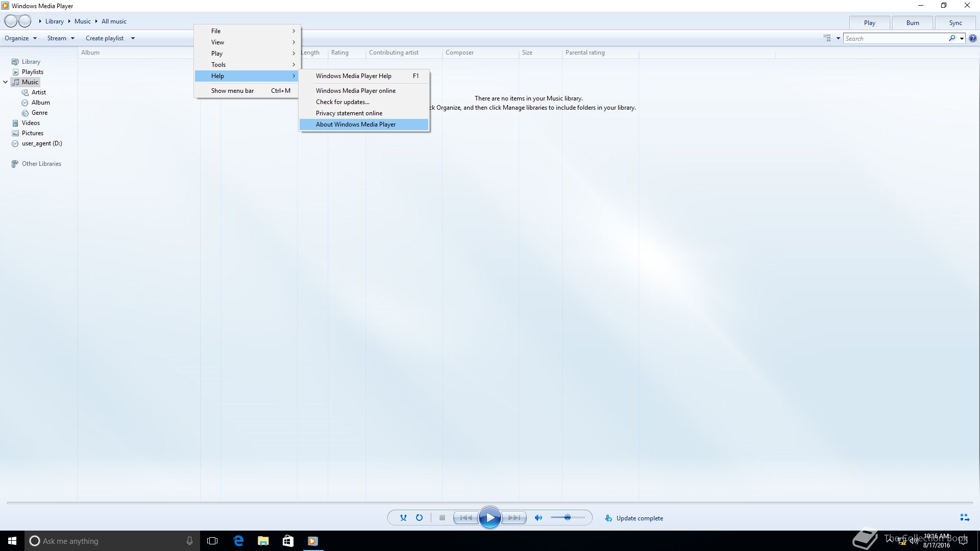Screen dimensions: 980x551
Task: Choose Windows Media Player online
Action: point(364,91)
